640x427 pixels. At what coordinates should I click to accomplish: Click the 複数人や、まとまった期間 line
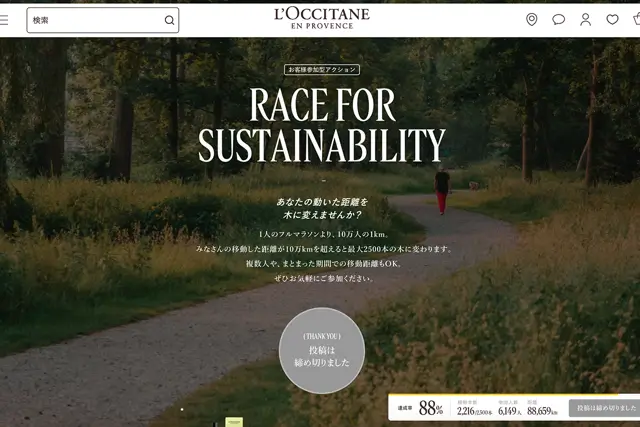tap(323, 264)
